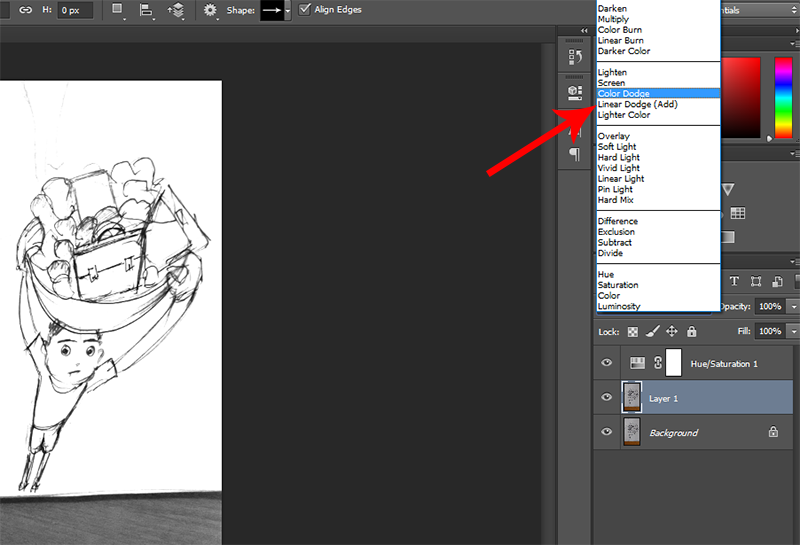
Task: Click the 'Layer 1' layer name
Action: point(663,398)
